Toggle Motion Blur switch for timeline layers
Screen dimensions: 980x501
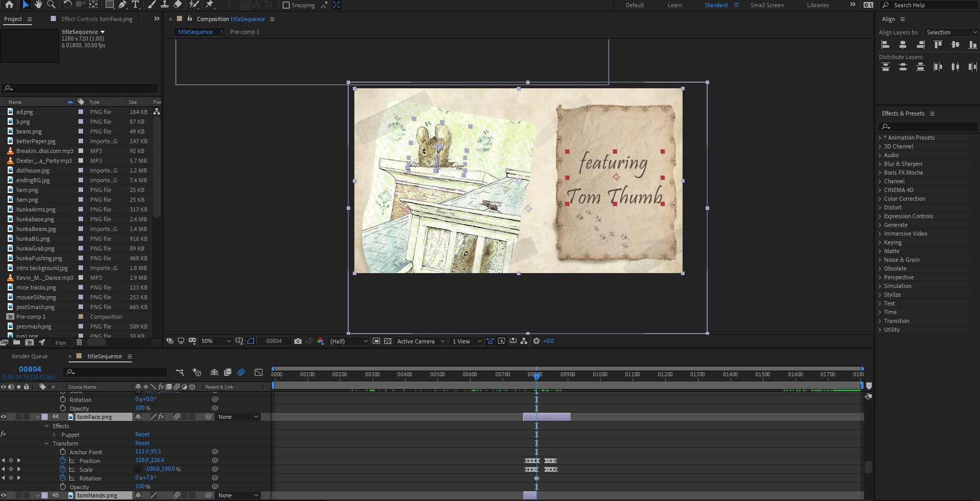coord(241,372)
